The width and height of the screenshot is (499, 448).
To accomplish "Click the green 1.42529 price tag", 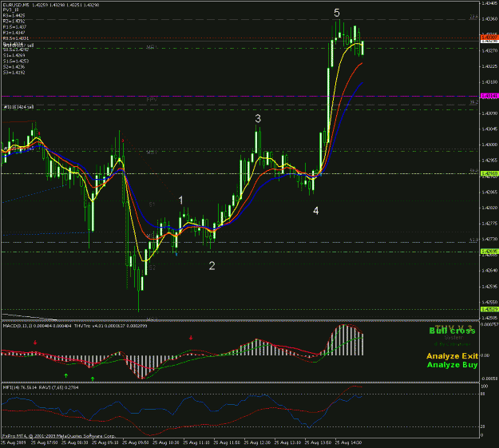I will (489, 310).
